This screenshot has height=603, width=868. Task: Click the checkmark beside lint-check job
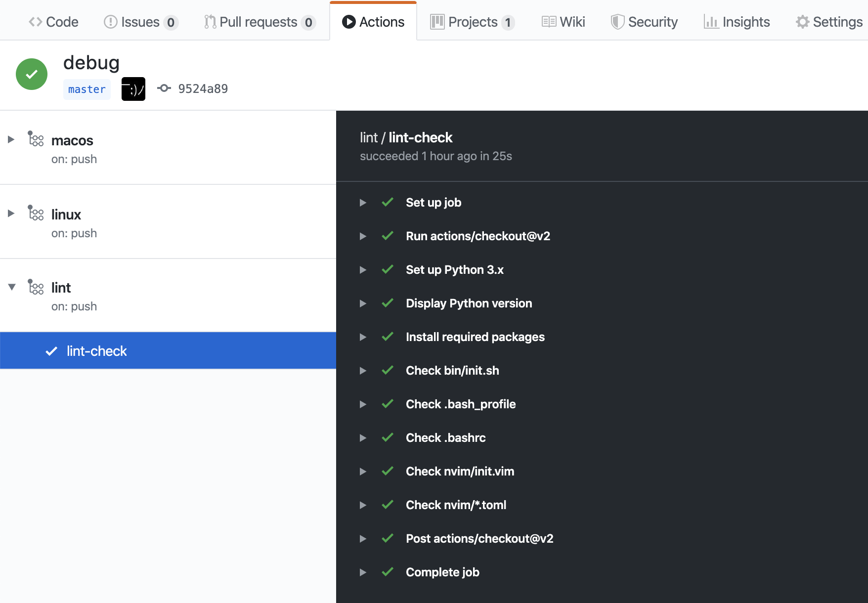51,351
